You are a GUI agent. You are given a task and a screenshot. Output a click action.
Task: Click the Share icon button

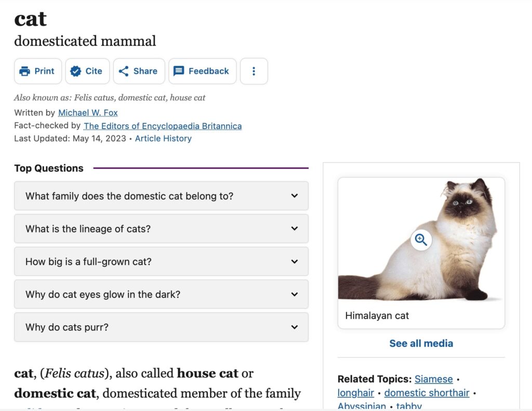click(139, 71)
